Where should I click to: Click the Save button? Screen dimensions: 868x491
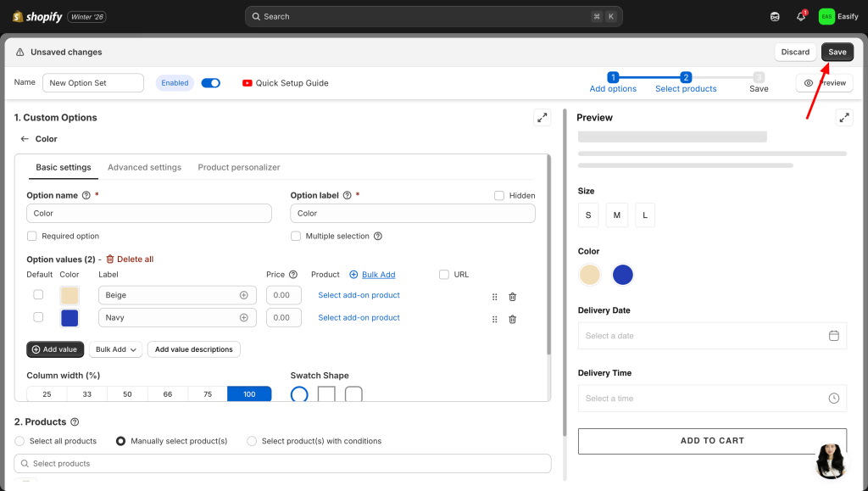click(837, 52)
